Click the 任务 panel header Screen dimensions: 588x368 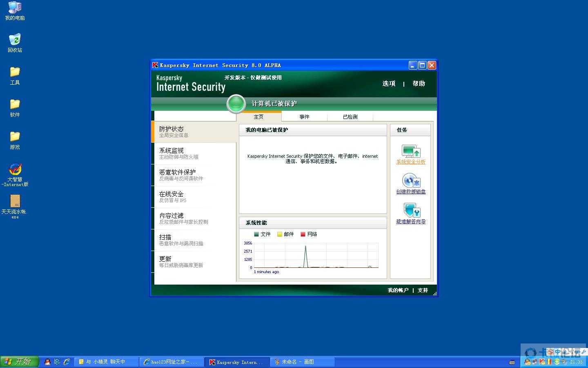pos(410,130)
